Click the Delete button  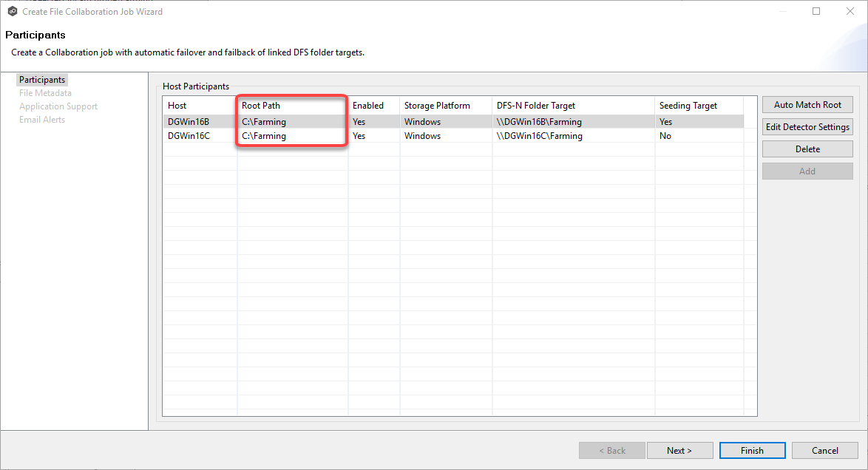807,149
